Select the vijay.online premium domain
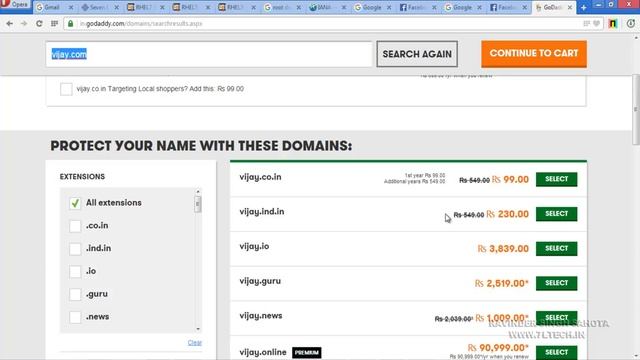640x360 pixels. click(x=556, y=352)
